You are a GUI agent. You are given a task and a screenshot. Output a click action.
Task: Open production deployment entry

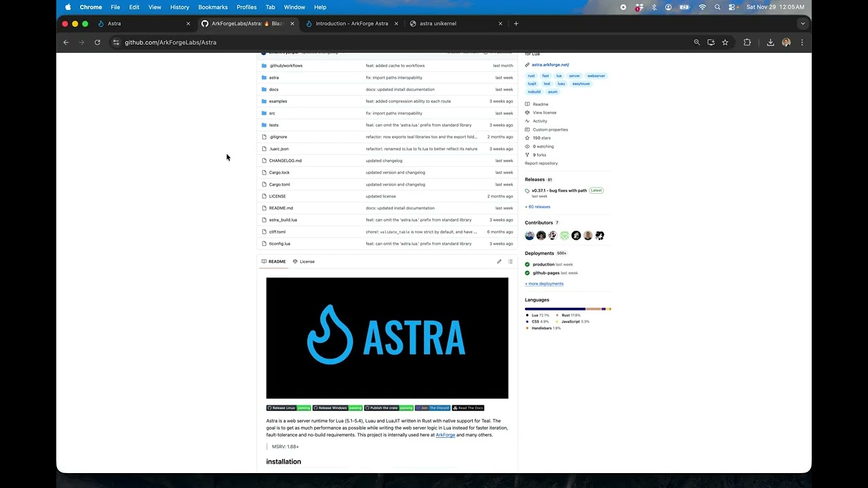(x=543, y=264)
